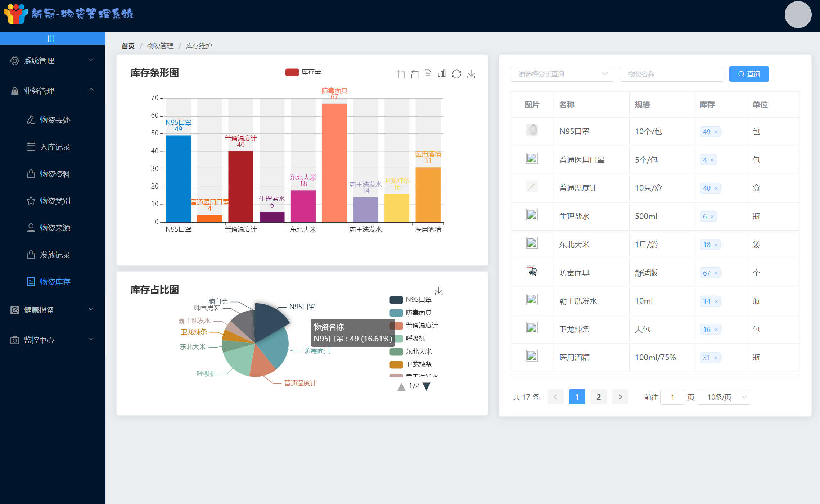Download the pie chart as image
Viewport: 820px width, 504px height.
[438, 291]
